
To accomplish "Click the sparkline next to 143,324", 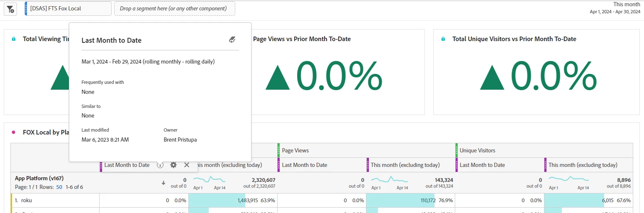I will [389, 180].
